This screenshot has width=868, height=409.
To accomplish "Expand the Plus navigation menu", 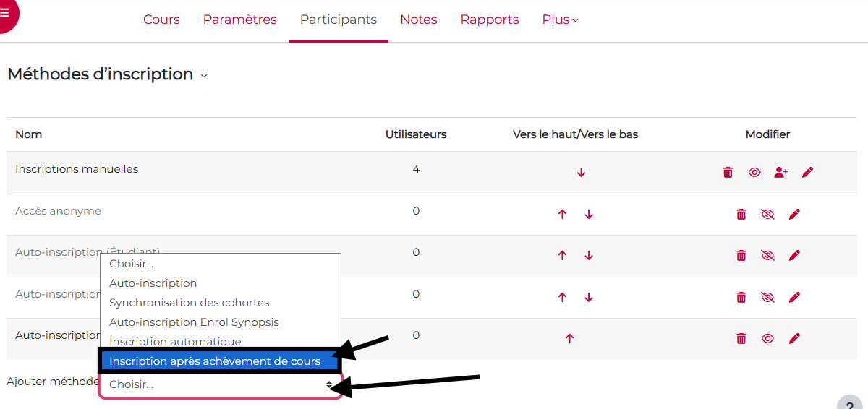I will [560, 20].
